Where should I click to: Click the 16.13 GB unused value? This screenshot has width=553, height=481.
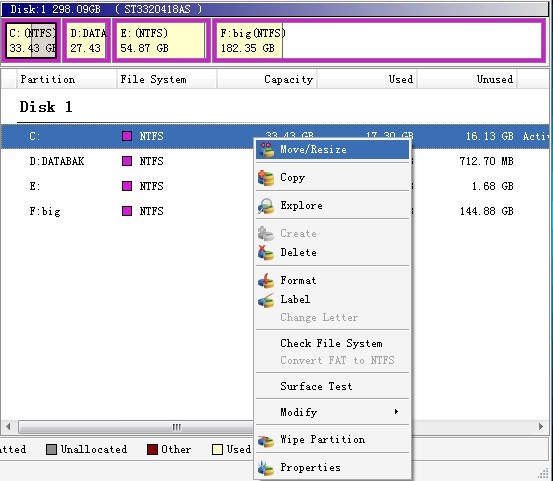point(490,136)
